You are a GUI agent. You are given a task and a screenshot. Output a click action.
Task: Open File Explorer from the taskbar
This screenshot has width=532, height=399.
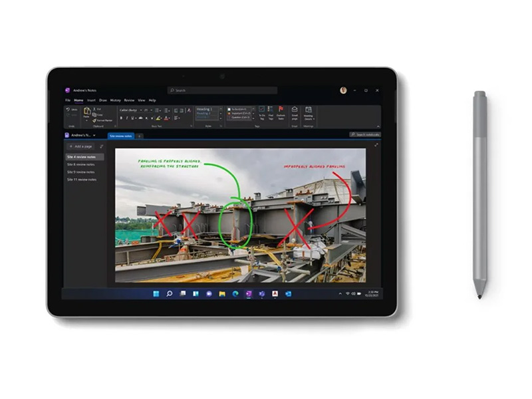[222, 294]
